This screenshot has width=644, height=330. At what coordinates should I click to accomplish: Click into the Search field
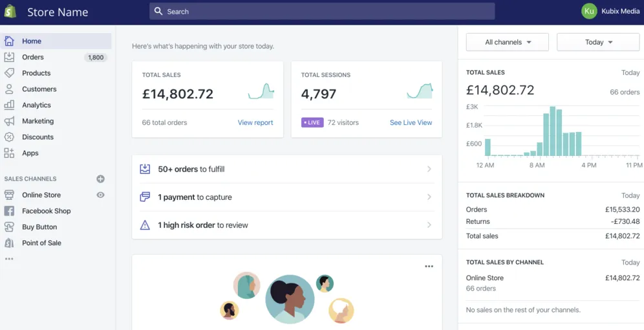click(x=322, y=12)
